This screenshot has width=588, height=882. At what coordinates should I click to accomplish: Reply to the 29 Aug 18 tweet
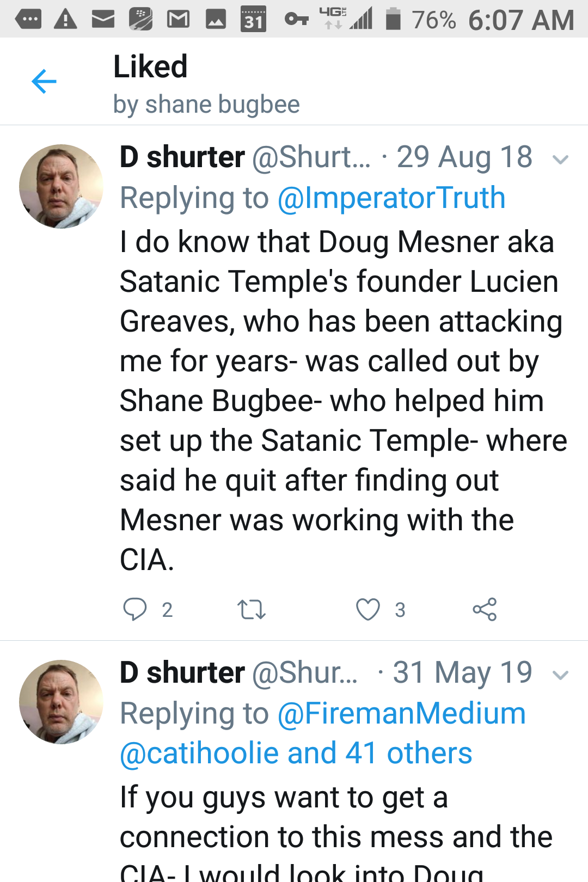tap(134, 609)
